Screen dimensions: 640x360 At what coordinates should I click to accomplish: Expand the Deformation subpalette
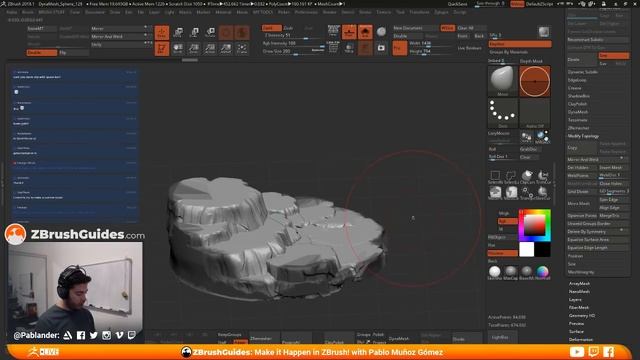coord(581,340)
